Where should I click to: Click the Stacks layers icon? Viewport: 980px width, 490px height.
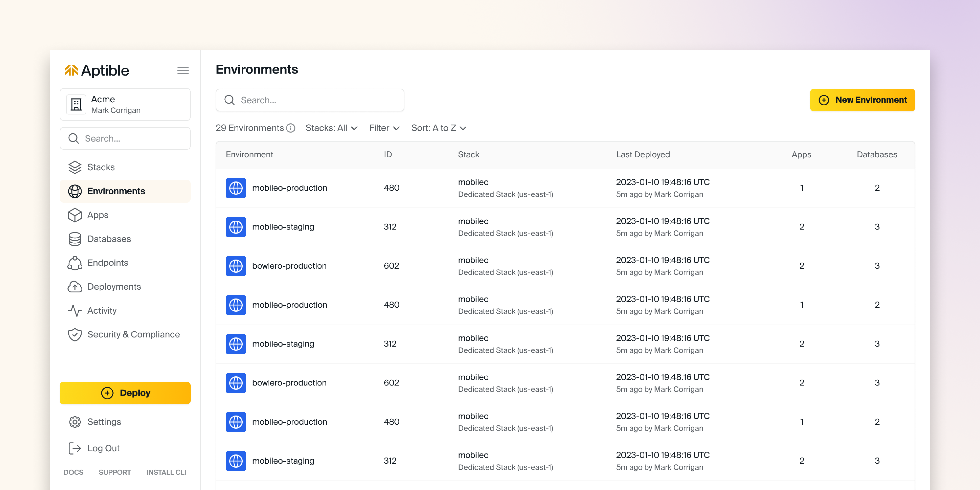pos(75,167)
